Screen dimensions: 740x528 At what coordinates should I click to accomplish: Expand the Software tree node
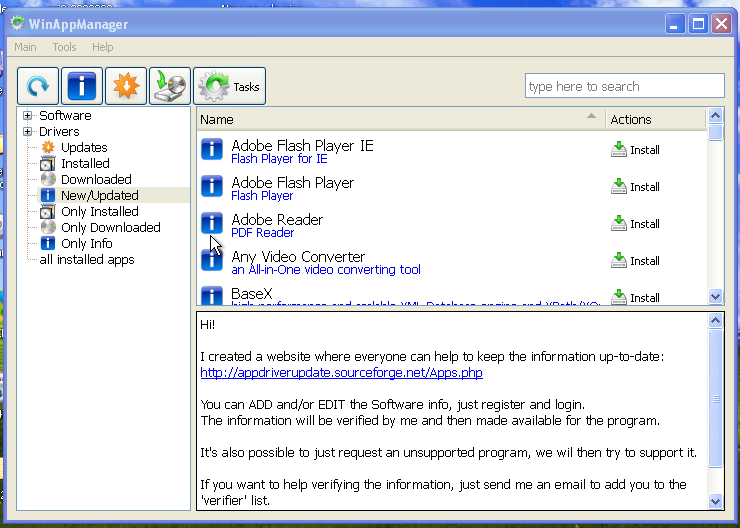[28, 116]
